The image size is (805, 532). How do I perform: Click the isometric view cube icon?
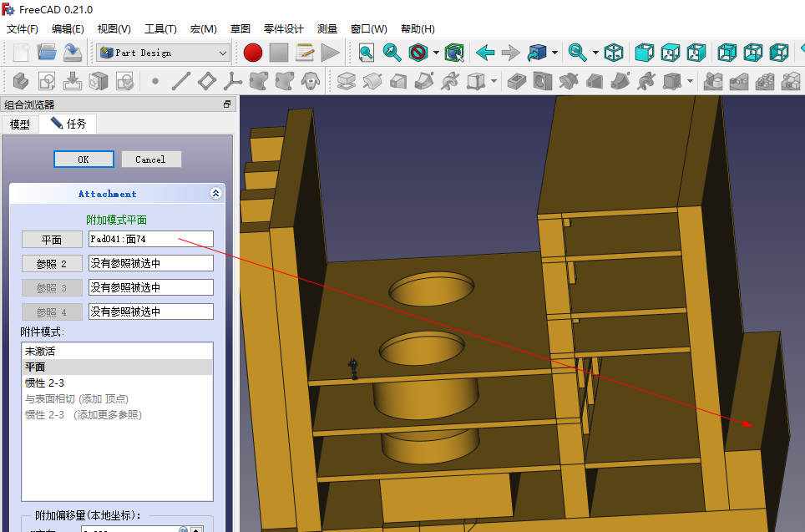click(614, 53)
